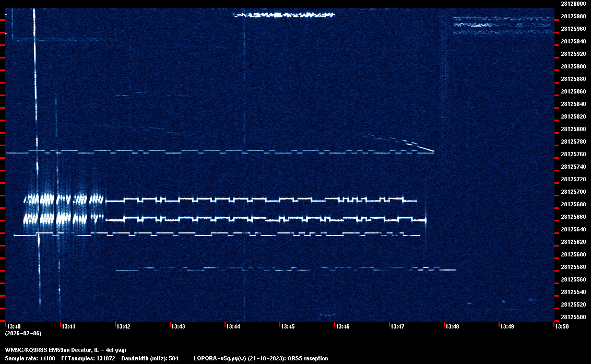Click the WM9C/KQ9RSS station caption text
The image size is (591, 364).
pyautogui.click(x=65, y=350)
